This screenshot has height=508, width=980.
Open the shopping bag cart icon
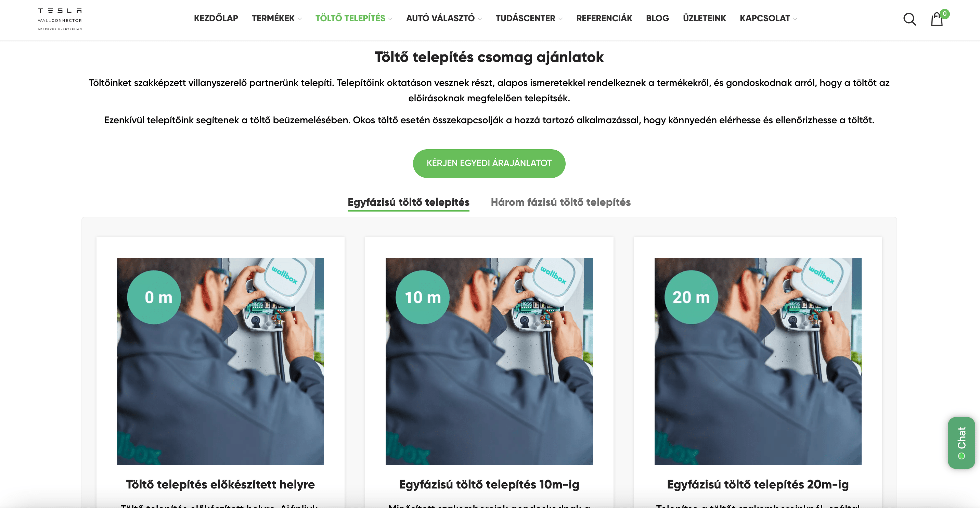[936, 19]
